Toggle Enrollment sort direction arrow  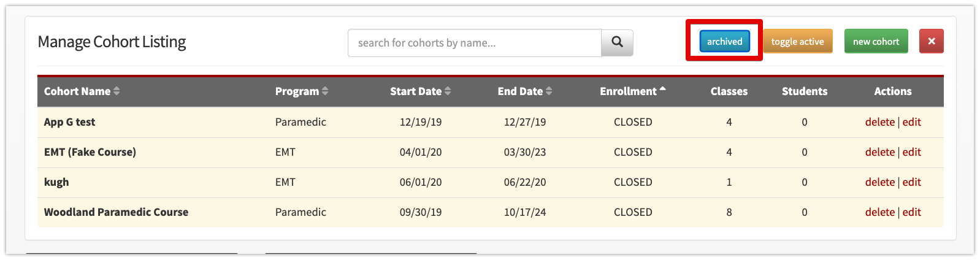[x=662, y=90]
